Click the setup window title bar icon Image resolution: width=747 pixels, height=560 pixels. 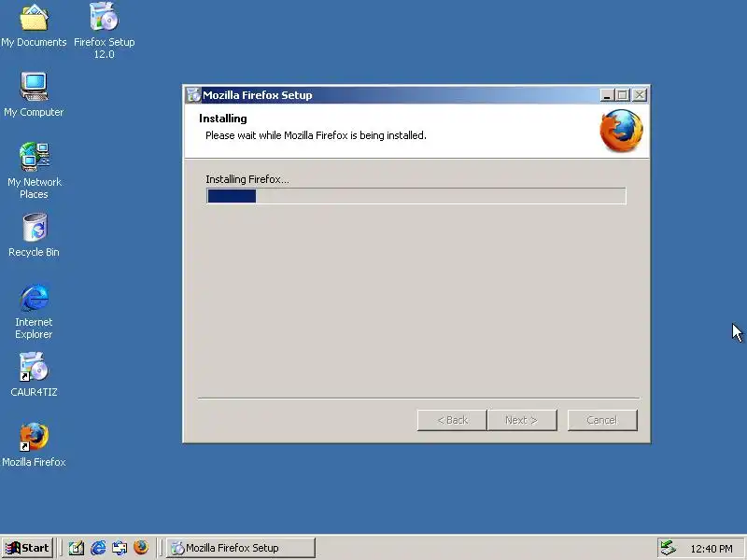[193, 95]
